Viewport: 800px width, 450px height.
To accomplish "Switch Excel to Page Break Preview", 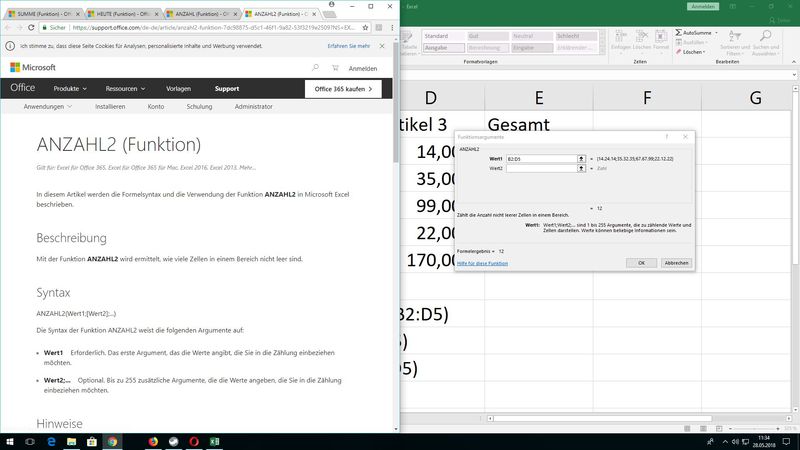I will click(719, 429).
